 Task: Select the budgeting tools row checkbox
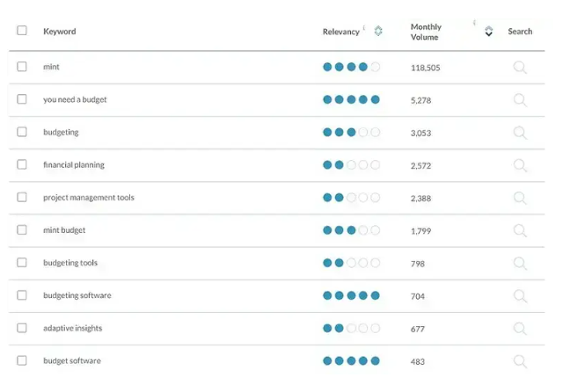[22, 263]
